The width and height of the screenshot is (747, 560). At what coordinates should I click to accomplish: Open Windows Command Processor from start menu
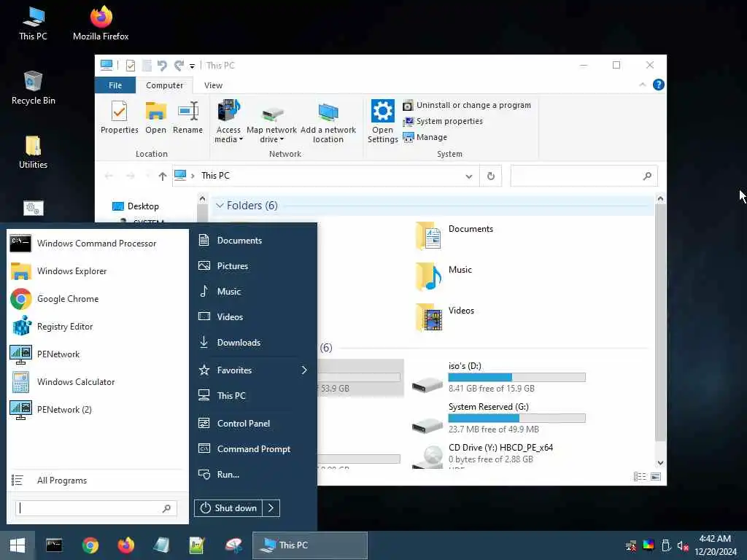pyautogui.click(x=97, y=244)
